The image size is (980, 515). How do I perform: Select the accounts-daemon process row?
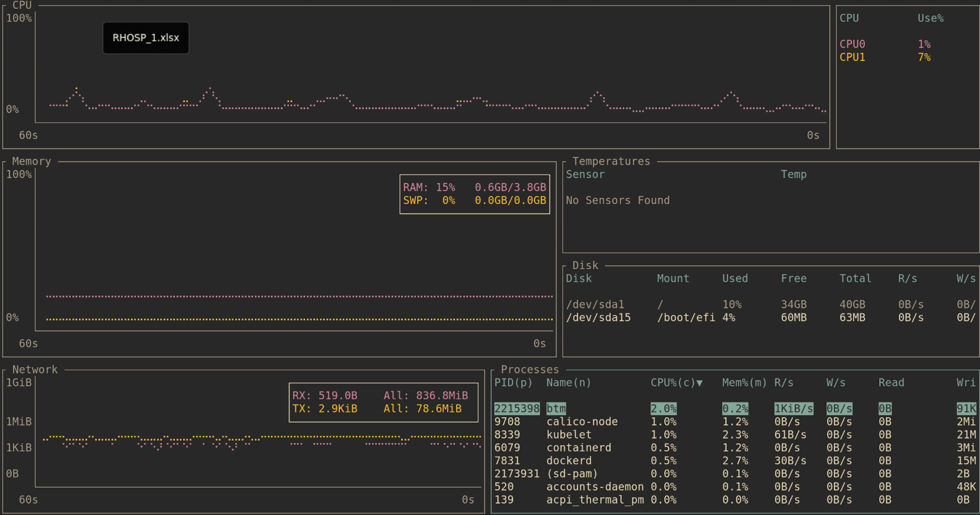594,487
